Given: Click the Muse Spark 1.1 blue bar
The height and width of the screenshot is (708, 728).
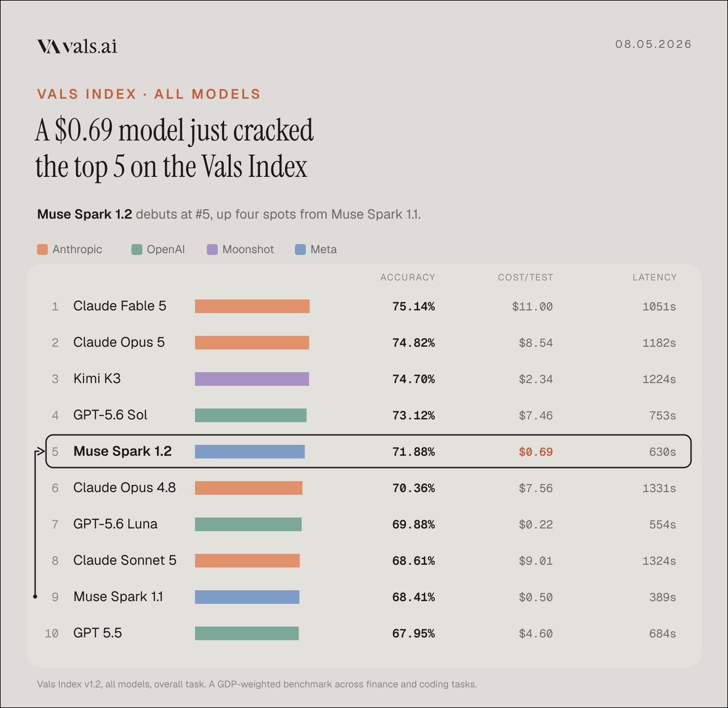Looking at the screenshot, I should (x=247, y=597).
